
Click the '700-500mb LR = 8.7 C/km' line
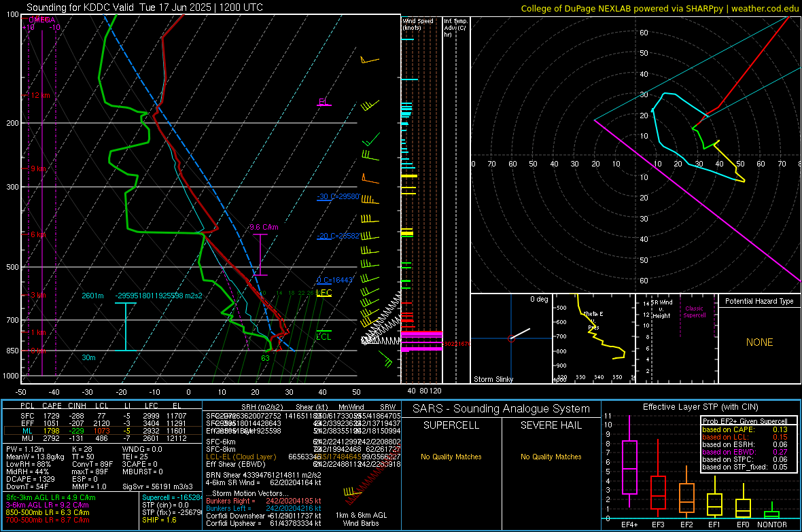(x=48, y=520)
